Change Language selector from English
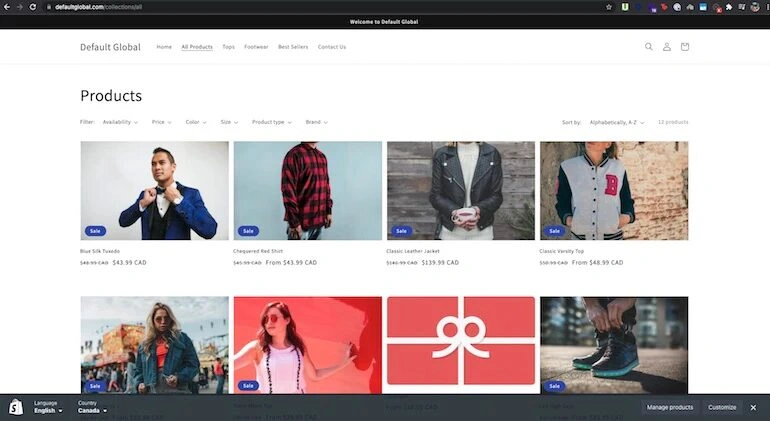Screen dimensions: 770x421 point(48,410)
